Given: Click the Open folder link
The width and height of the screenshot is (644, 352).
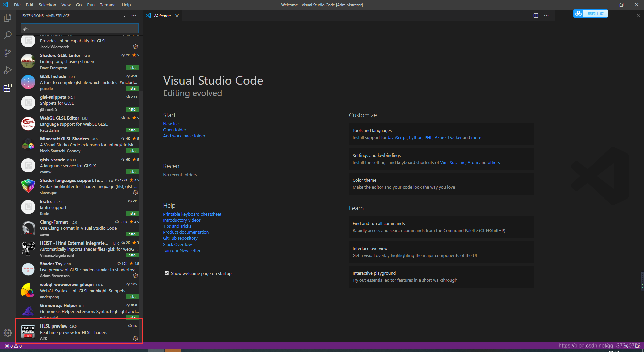Looking at the screenshot, I should click(x=176, y=130).
